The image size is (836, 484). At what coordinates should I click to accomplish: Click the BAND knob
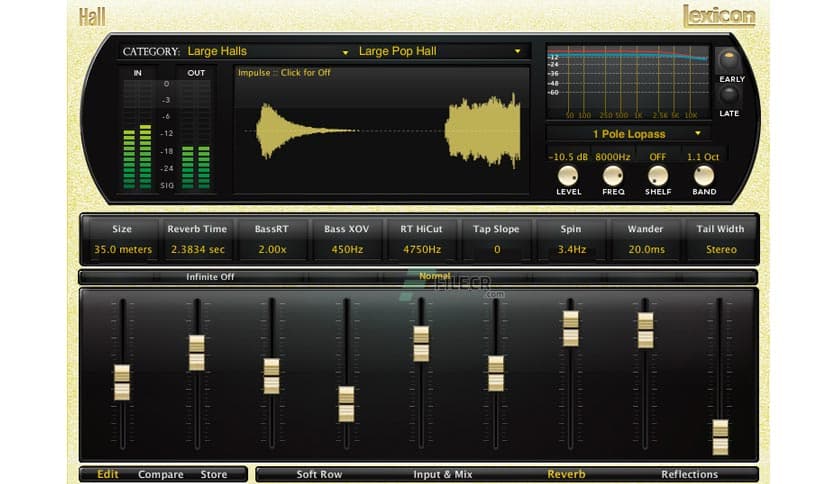(704, 175)
